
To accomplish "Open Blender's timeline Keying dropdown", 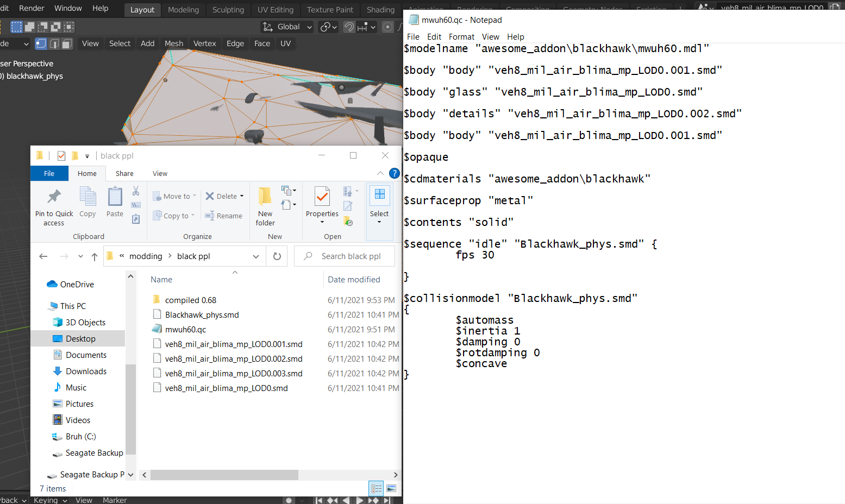I will (x=50, y=500).
